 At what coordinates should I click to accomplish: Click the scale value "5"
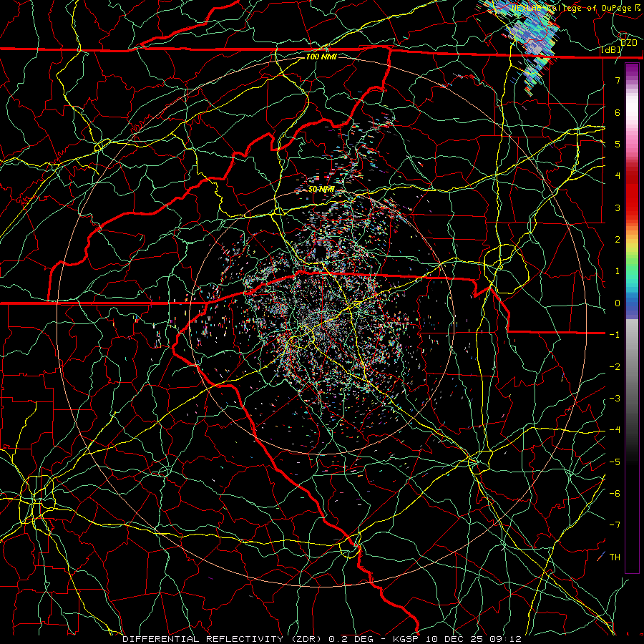(618, 144)
